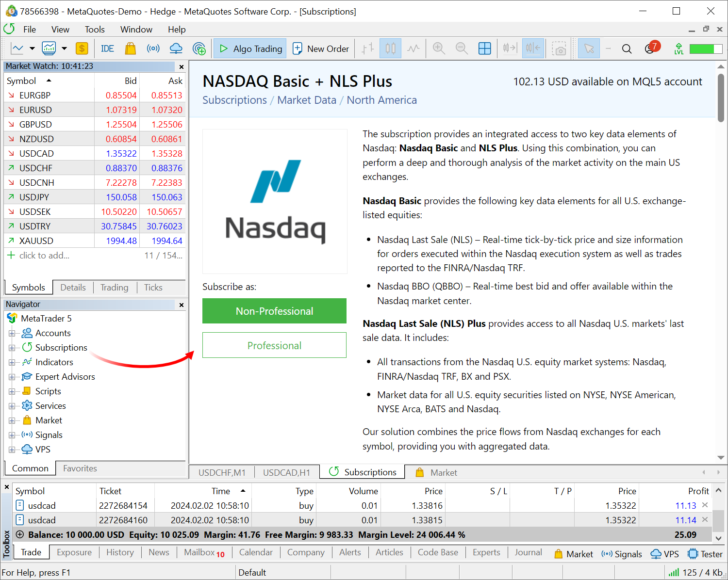Screen dimensions: 728x580
Task: Toggle candlestick chart mode in the toolbar
Action: 390,48
